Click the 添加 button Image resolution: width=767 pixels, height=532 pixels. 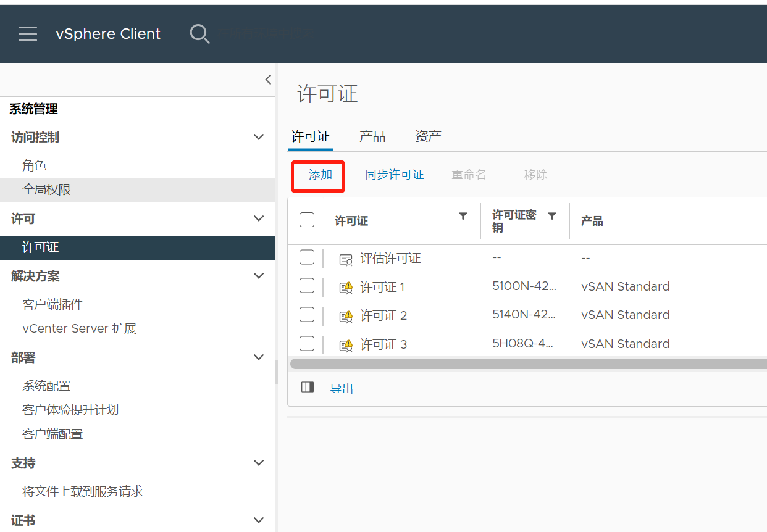click(321, 175)
